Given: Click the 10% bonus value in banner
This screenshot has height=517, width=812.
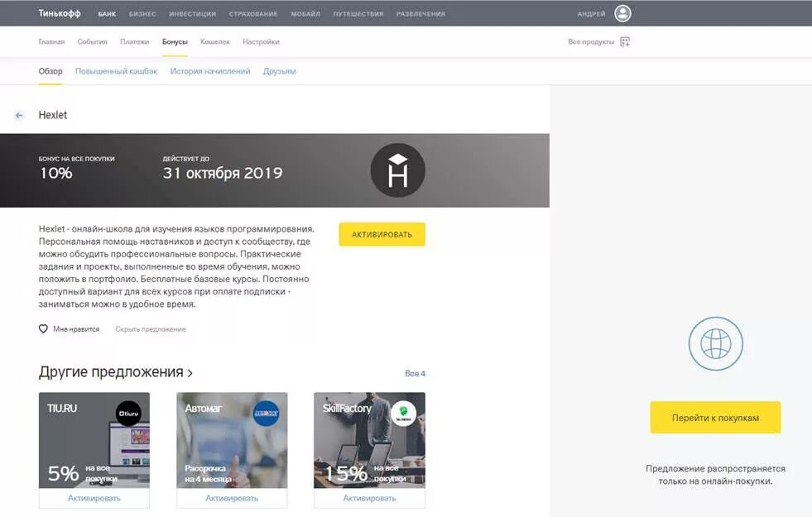Looking at the screenshot, I should click(56, 174).
